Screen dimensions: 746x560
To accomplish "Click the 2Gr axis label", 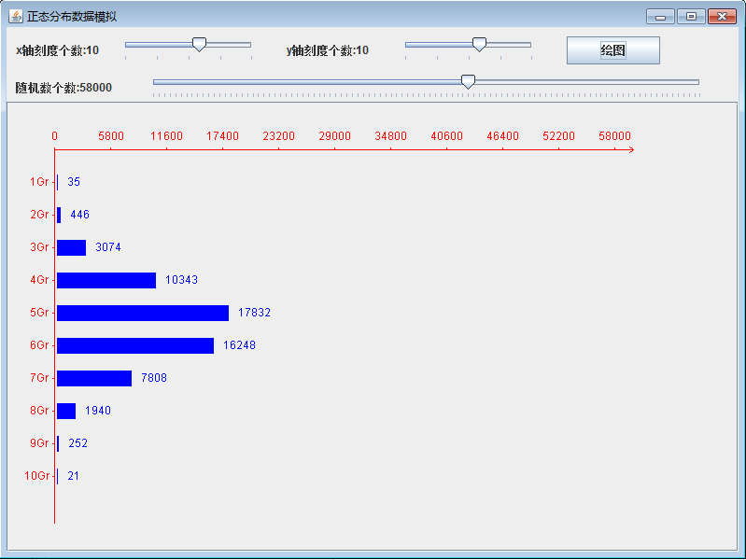I will click(39, 215).
